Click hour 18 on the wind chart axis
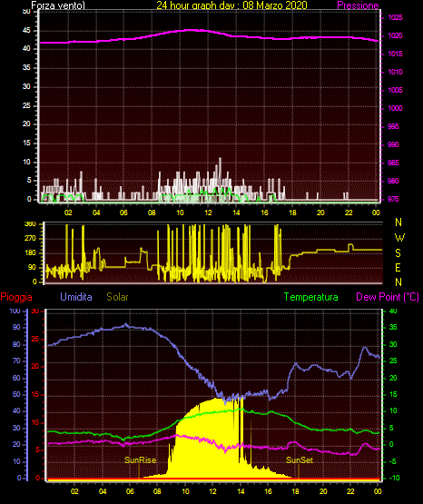The image size is (423, 504). tap(292, 212)
